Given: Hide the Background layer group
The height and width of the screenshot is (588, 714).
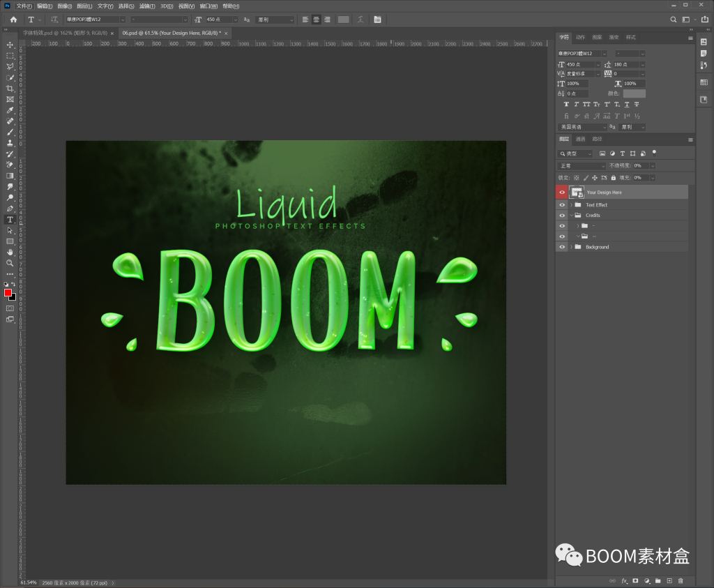Looking at the screenshot, I should coord(562,247).
